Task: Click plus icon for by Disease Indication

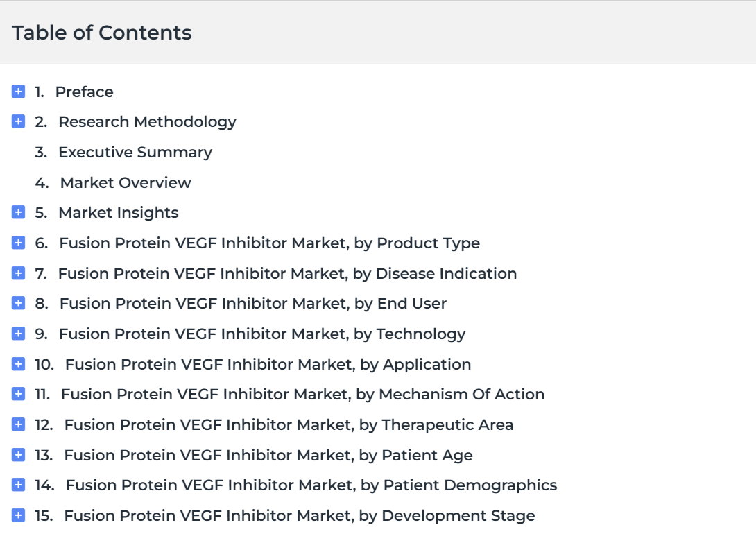Action: pyautogui.click(x=18, y=273)
